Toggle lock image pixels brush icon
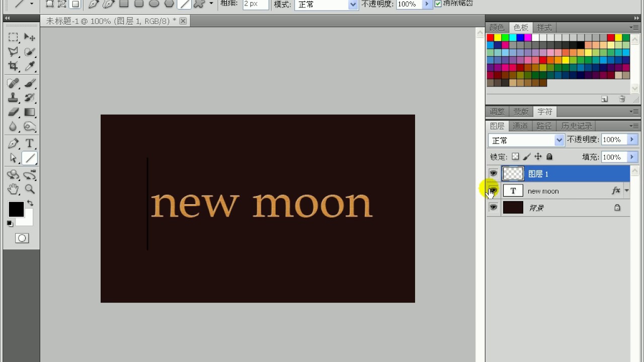 527,157
